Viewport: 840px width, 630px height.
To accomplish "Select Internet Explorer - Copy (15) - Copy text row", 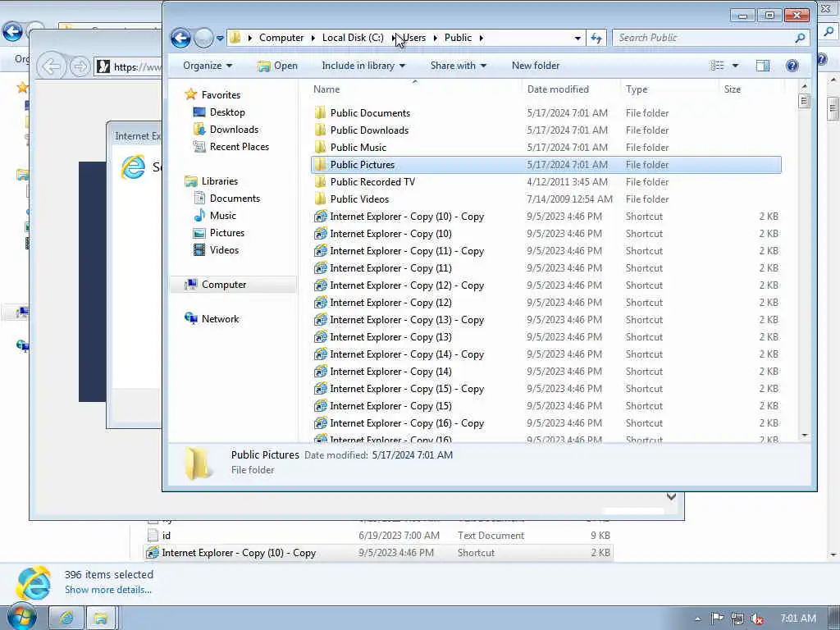I will 407,388.
